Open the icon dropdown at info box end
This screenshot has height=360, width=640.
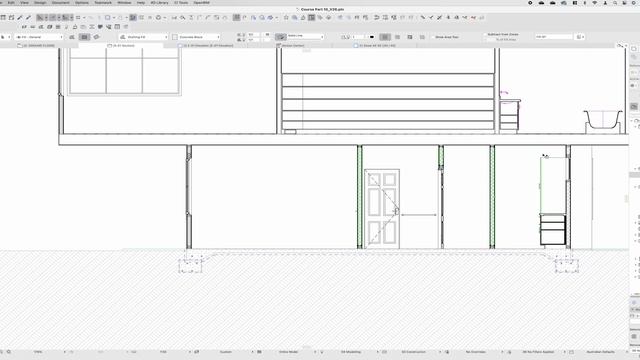(x=580, y=37)
